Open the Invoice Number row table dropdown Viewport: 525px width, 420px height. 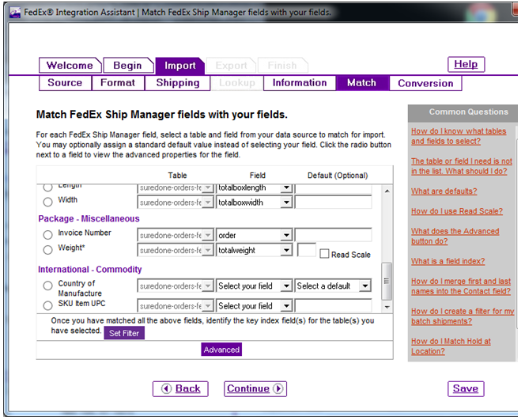tap(208, 235)
